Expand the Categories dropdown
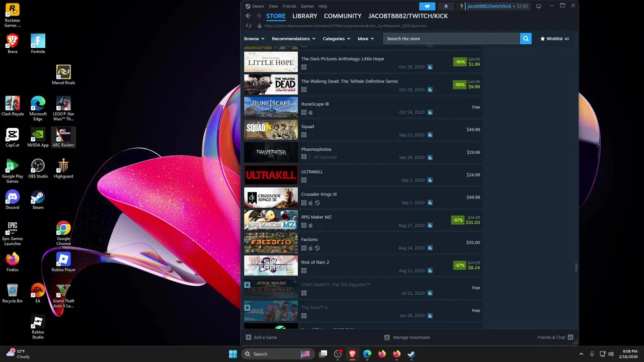This screenshot has height=362, width=644. (x=337, y=39)
